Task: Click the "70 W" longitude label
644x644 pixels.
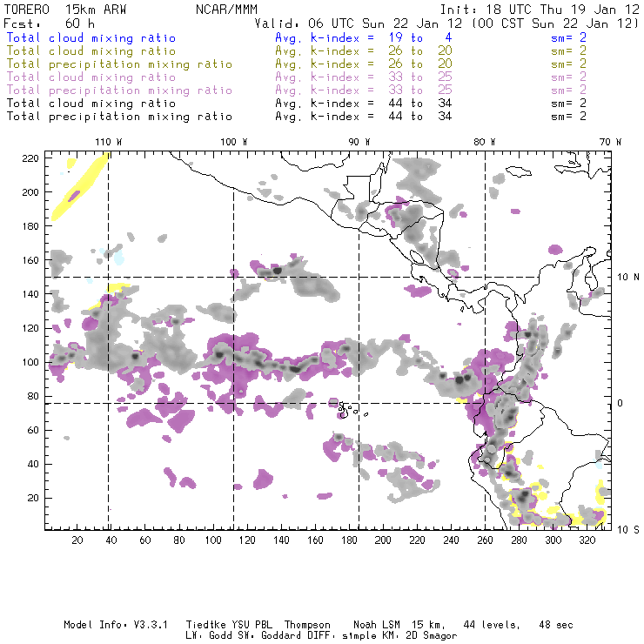Action: 610,142
